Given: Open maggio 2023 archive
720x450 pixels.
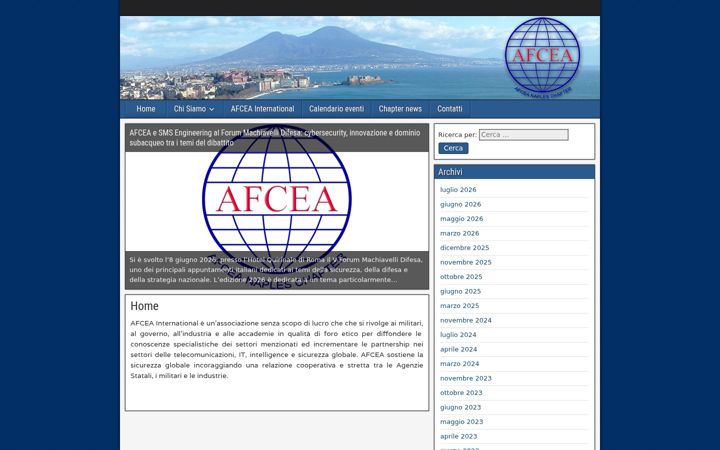Looking at the screenshot, I should pyautogui.click(x=461, y=422).
